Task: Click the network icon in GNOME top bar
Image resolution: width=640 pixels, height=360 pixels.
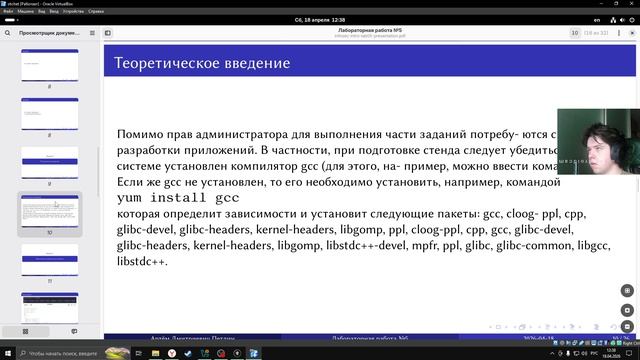Action: coord(613,20)
